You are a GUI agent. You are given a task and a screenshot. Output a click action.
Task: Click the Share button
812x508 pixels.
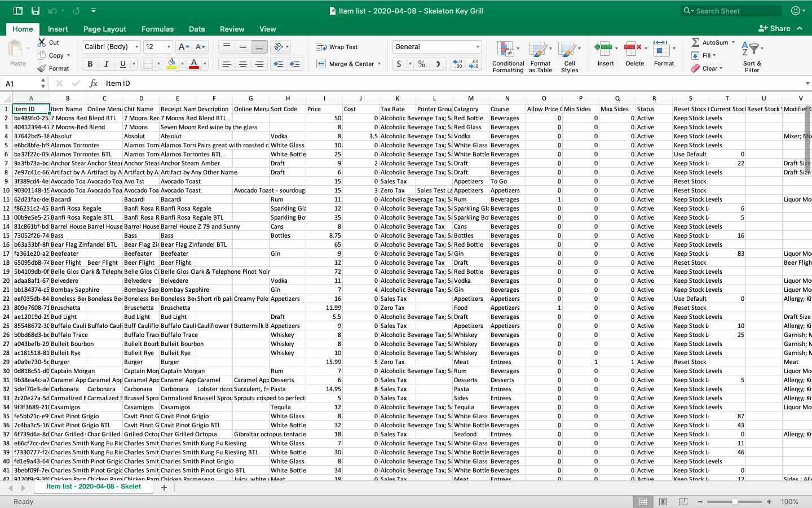774,28
